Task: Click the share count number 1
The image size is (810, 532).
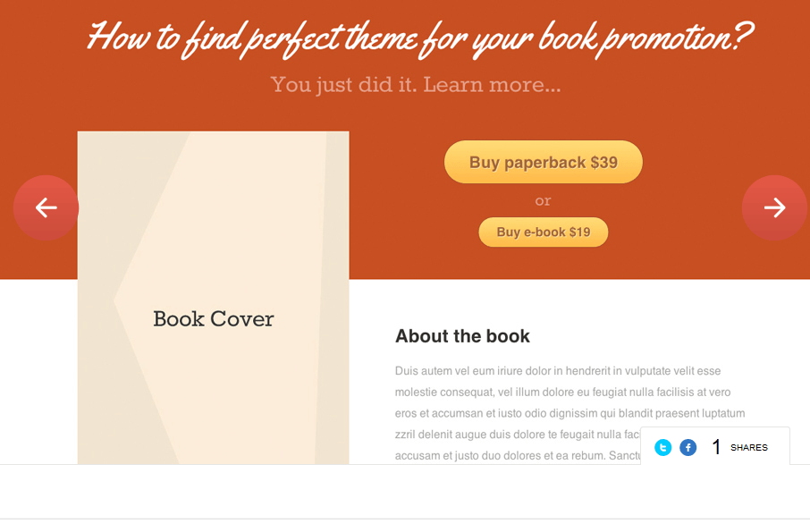Action: click(x=716, y=447)
